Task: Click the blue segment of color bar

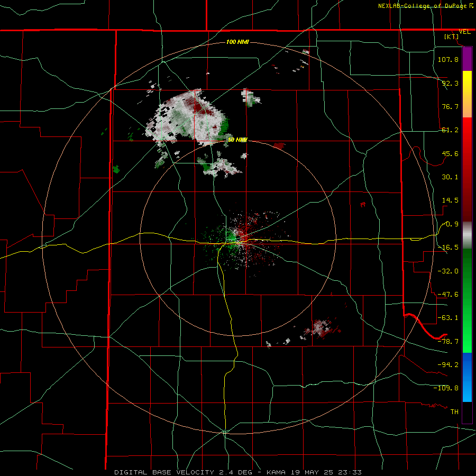Action: click(467, 377)
